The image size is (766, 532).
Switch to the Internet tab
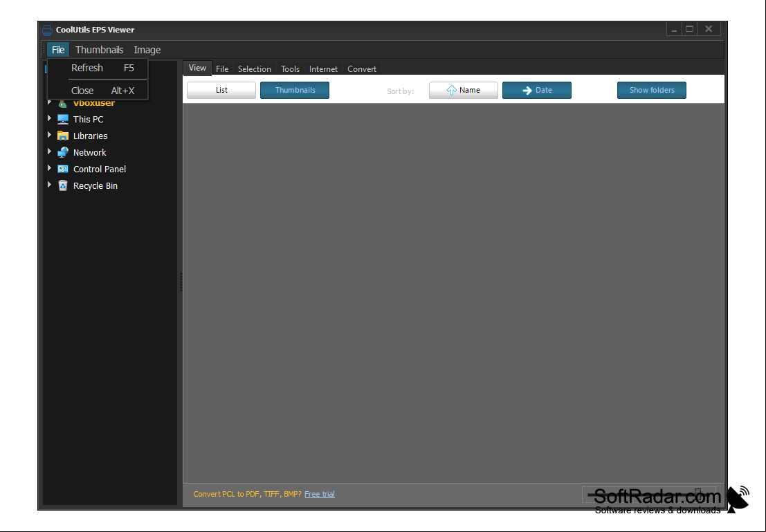point(323,69)
